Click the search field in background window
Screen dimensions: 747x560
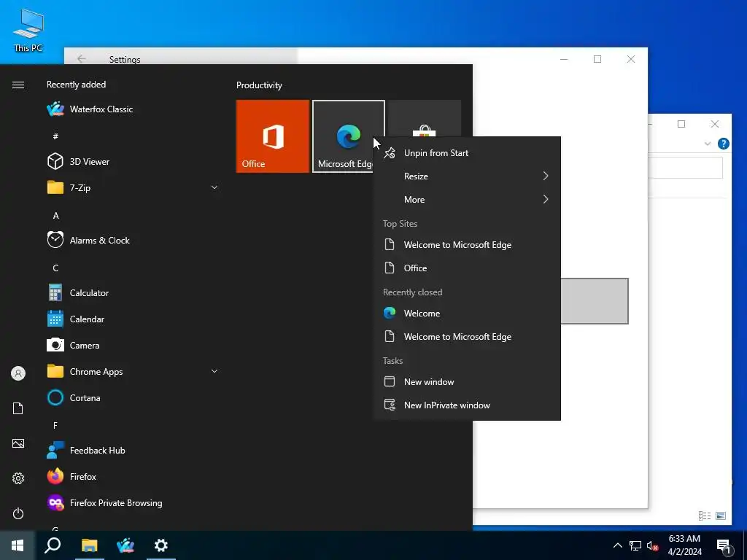pyautogui.click(x=685, y=168)
